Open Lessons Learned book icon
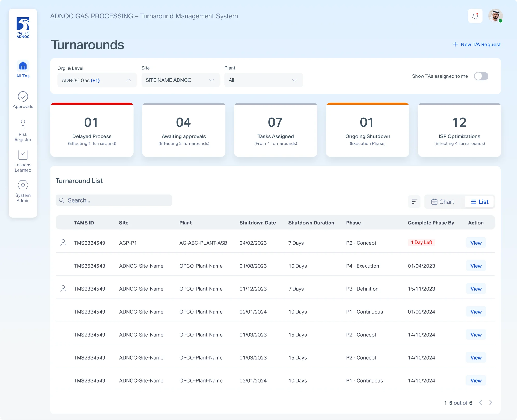This screenshot has height=420, width=517. (23, 155)
